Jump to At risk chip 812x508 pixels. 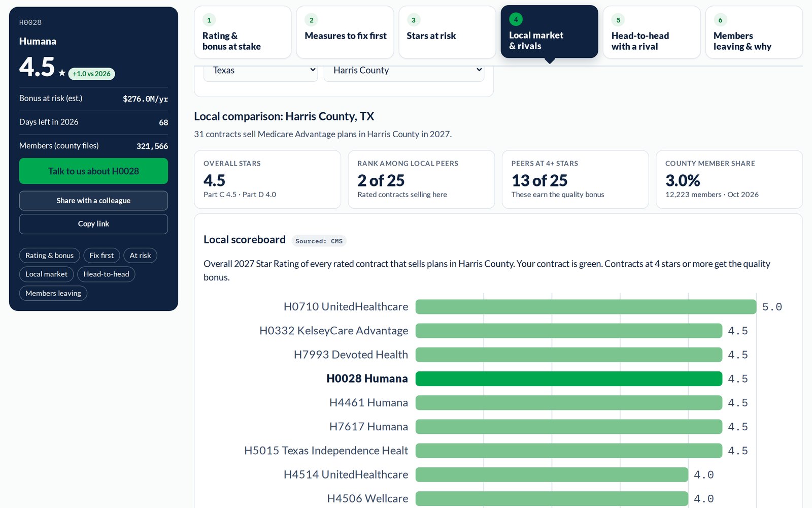pos(140,256)
